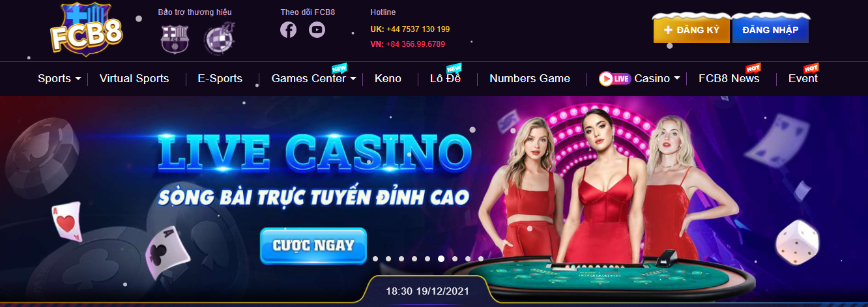
Task: Click the FCB8 logo
Action: pyautogui.click(x=87, y=29)
